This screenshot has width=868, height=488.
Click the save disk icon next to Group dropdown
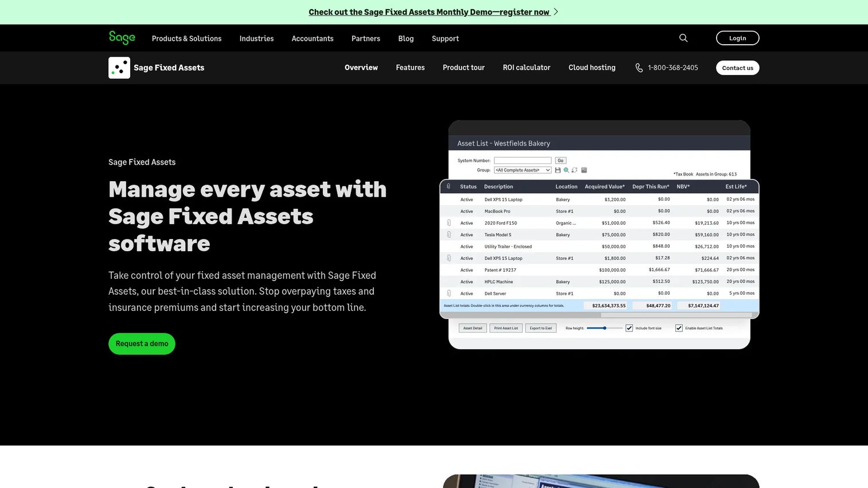pyautogui.click(x=558, y=170)
